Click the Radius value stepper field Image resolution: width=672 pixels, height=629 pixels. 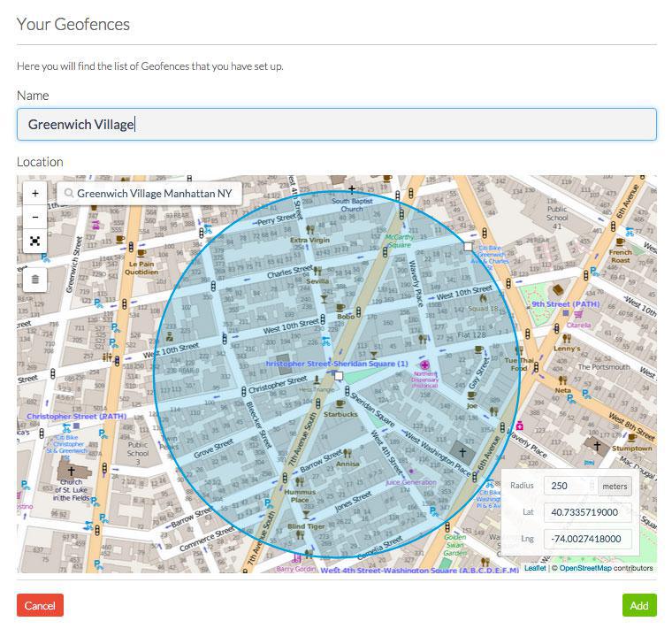570,486
